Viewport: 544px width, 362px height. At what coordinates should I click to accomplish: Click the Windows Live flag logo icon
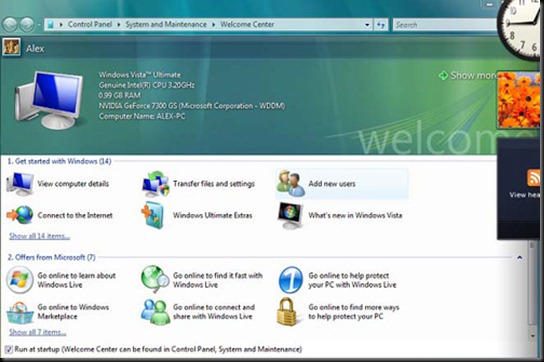point(20,280)
